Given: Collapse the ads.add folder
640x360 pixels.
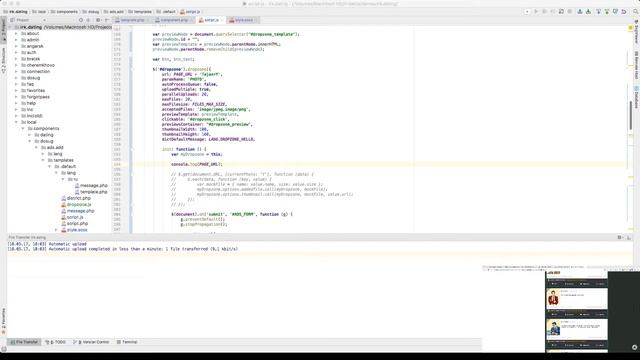Looking at the screenshot, I should [x=36, y=147].
